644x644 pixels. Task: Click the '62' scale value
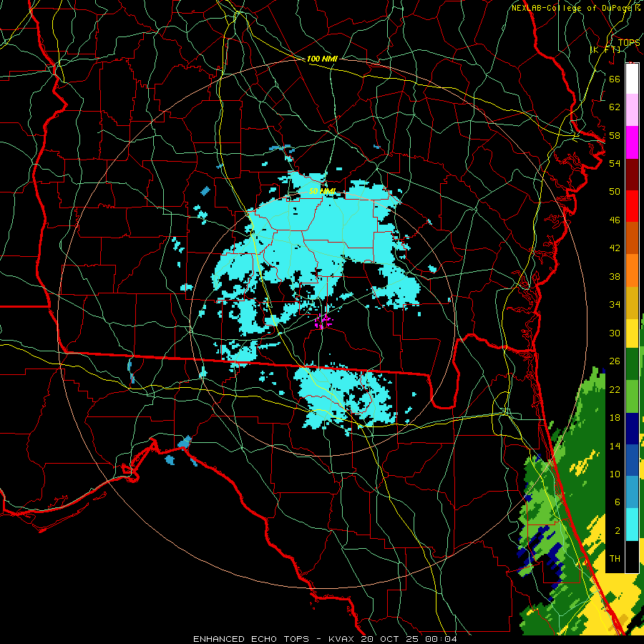pyautogui.click(x=615, y=107)
